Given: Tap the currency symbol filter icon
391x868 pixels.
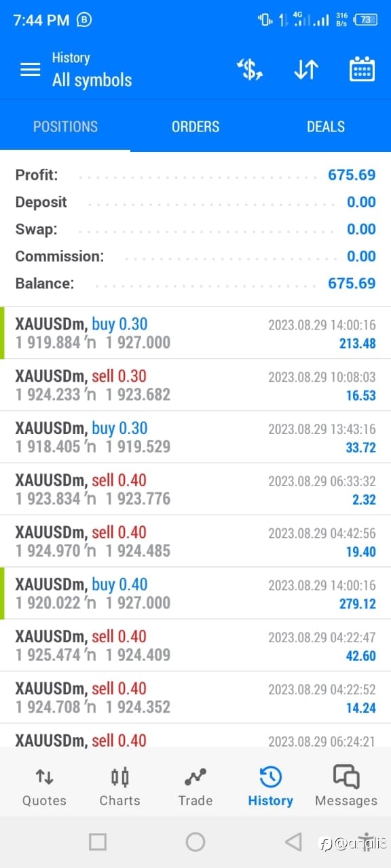Looking at the screenshot, I should click(249, 69).
